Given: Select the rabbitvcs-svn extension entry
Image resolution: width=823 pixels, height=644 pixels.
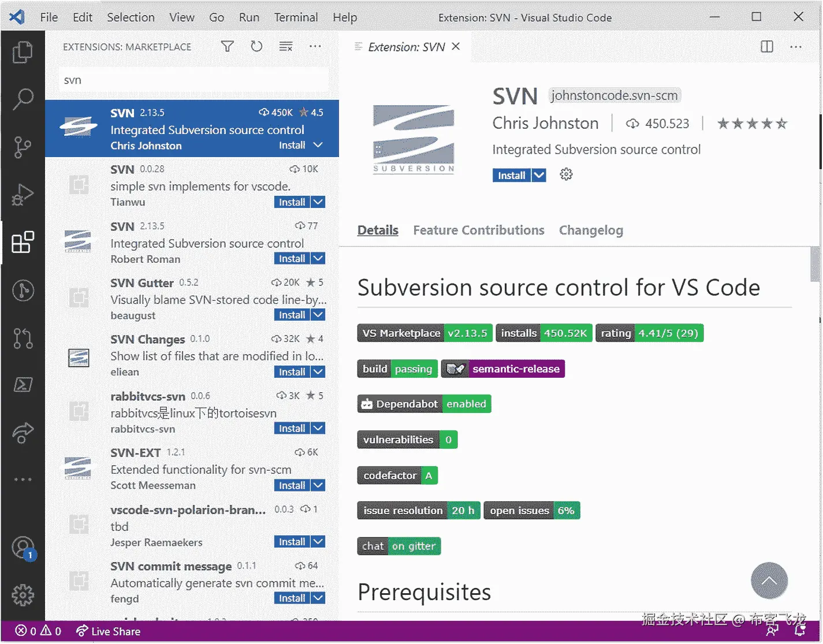Looking at the screenshot, I should point(192,412).
